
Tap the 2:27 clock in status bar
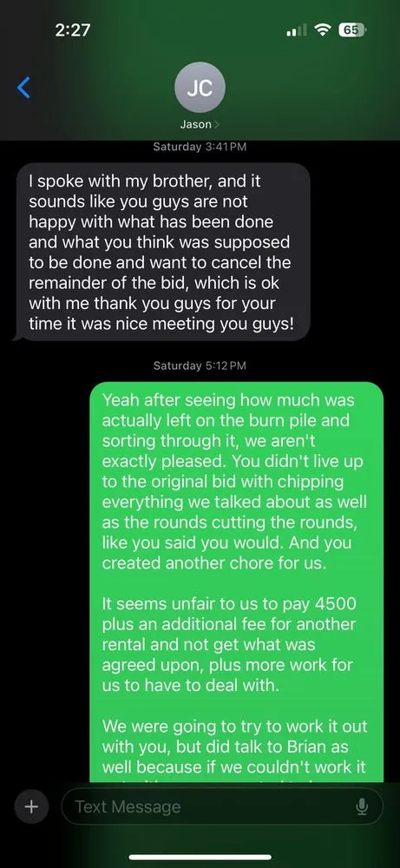click(73, 30)
